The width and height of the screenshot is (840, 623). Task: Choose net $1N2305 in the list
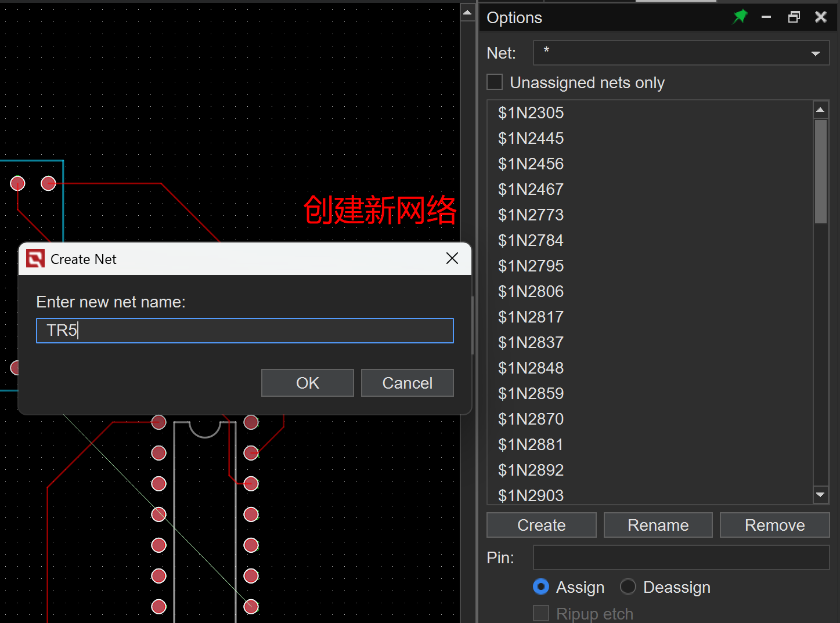(531, 113)
